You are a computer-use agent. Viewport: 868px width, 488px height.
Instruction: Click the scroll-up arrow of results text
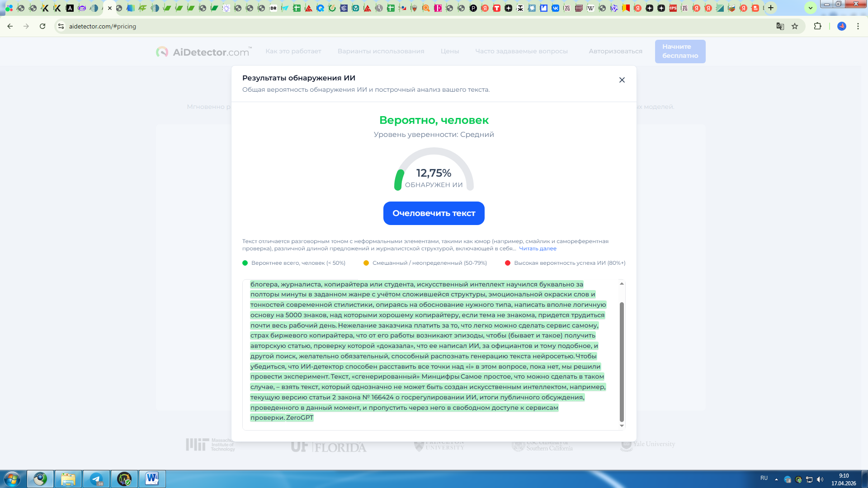622,284
